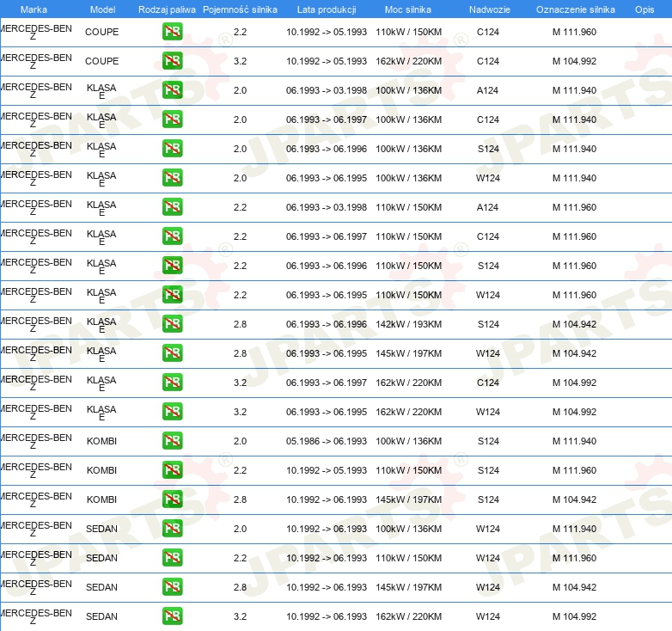Click the fuel icon for KLASA E 2.0 C124
This screenshot has height=631, width=672.
[x=172, y=119]
